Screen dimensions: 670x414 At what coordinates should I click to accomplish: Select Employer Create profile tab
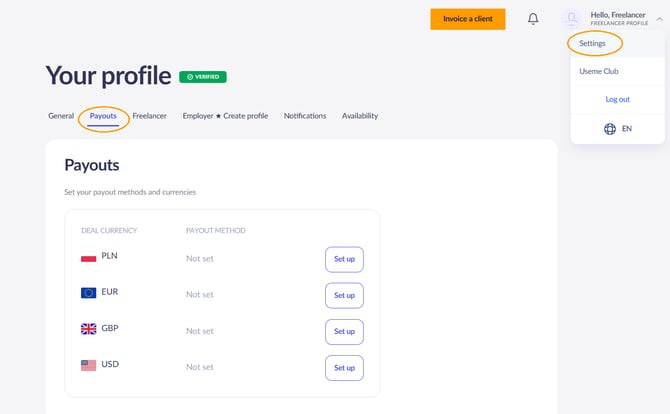225,116
